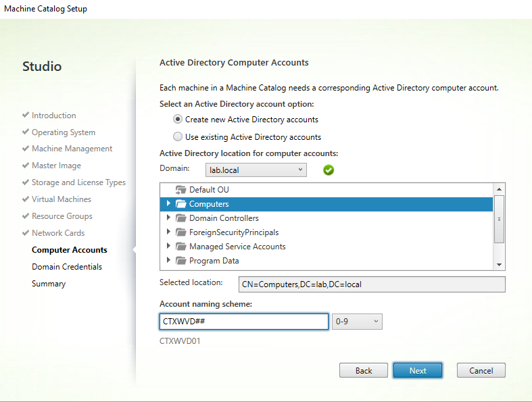
Task: Expand the Managed Service Accounts node
Action: (168, 247)
